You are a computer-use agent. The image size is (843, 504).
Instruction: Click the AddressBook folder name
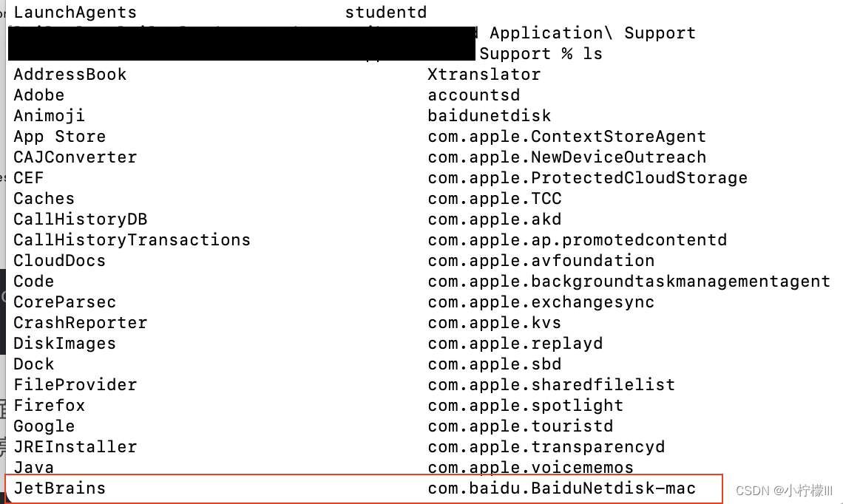70,75
